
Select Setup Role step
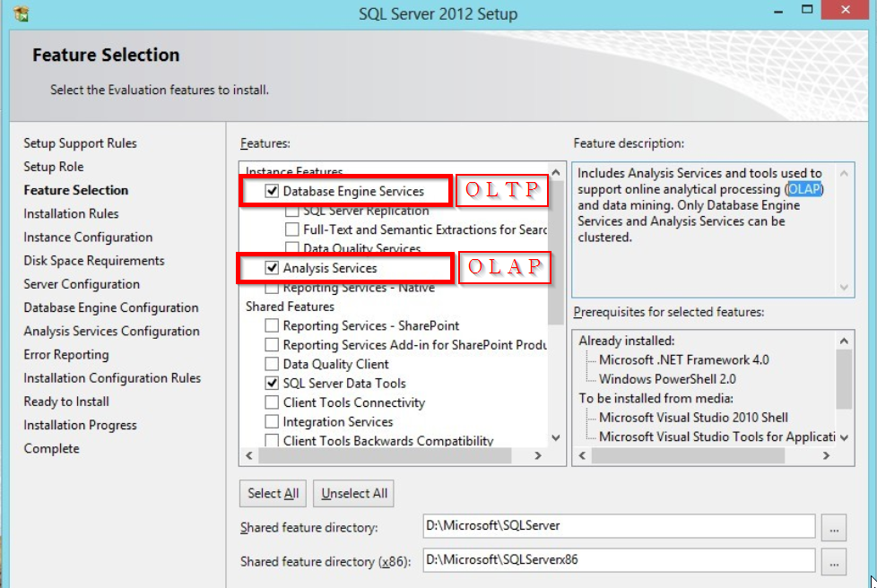[54, 167]
